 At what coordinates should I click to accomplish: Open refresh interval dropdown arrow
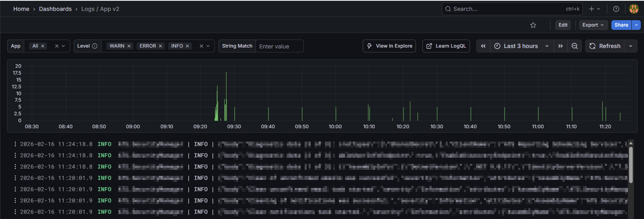coord(631,46)
